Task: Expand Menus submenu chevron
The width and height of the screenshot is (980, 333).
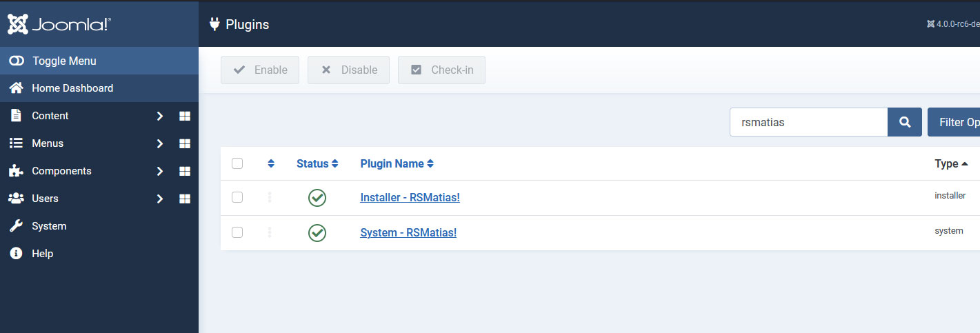Action: click(159, 143)
